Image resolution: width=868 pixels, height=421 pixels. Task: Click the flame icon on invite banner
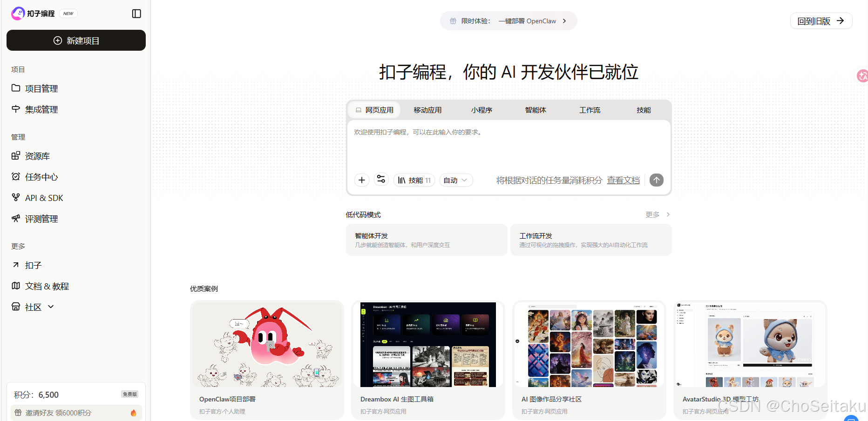click(x=134, y=413)
